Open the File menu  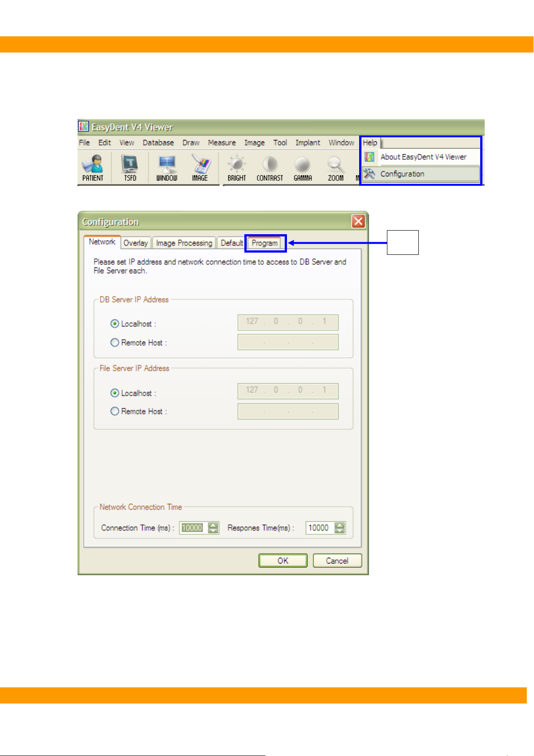(84, 143)
